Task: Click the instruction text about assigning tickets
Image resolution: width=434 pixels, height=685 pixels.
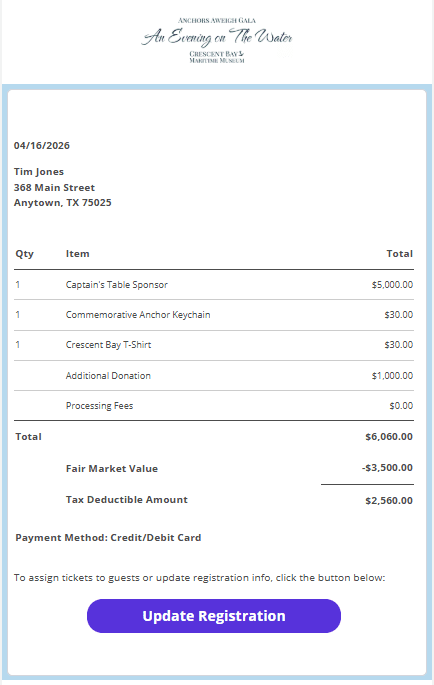Action: 199,578
